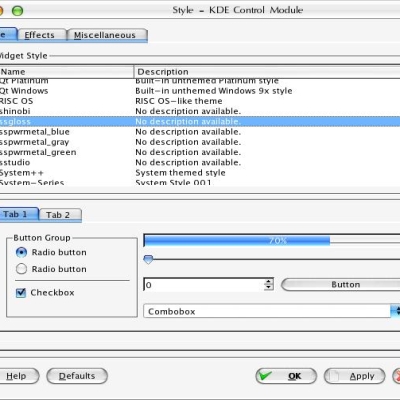Choose the System++ themed style

point(200,173)
